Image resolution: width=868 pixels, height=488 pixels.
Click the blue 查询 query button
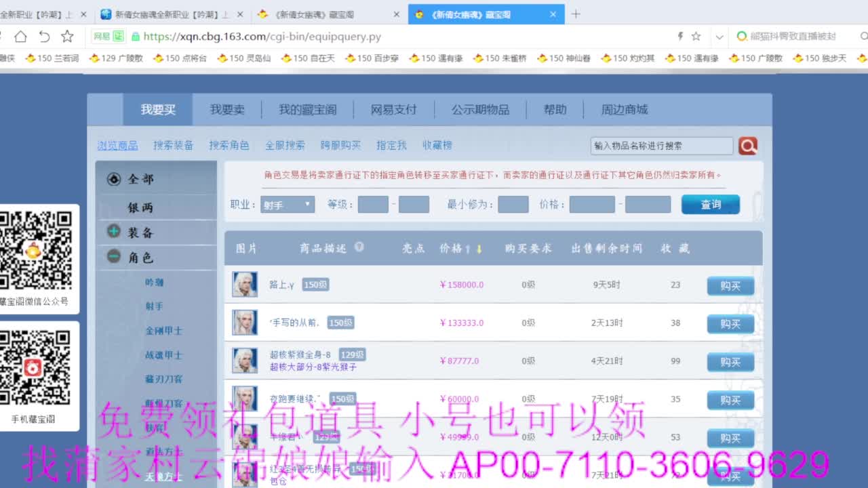point(710,204)
